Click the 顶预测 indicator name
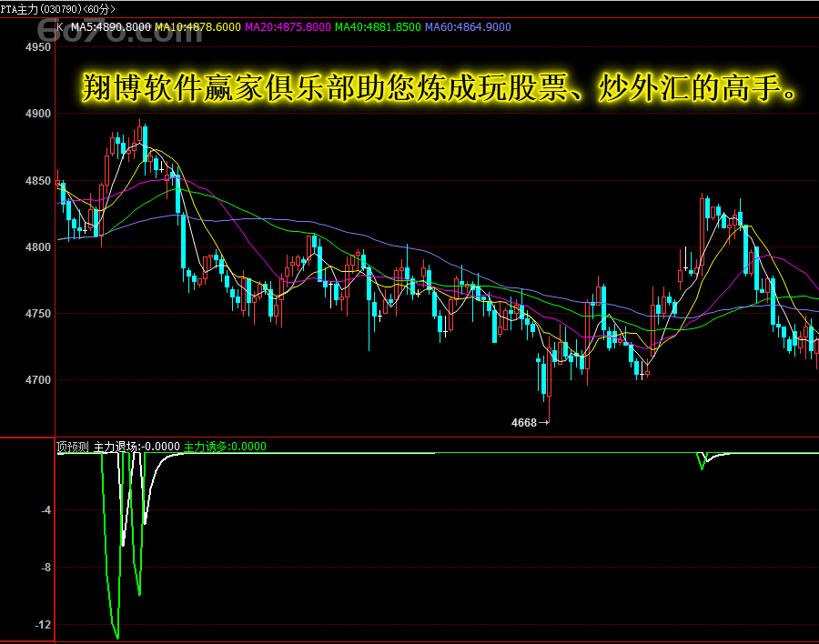This screenshot has width=819, height=644. [73, 447]
